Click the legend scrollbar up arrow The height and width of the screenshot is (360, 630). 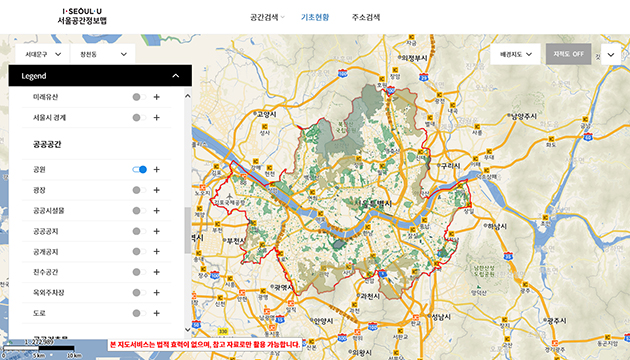pyautogui.click(x=188, y=96)
